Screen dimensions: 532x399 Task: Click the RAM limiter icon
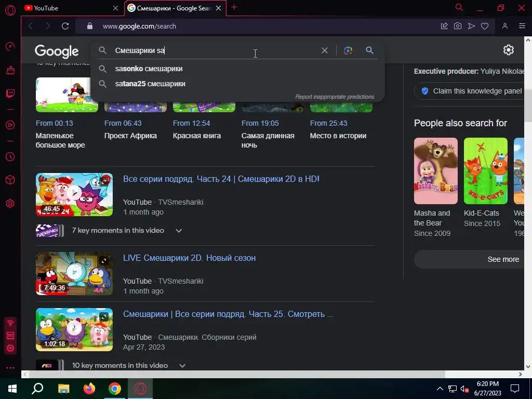click(10, 335)
